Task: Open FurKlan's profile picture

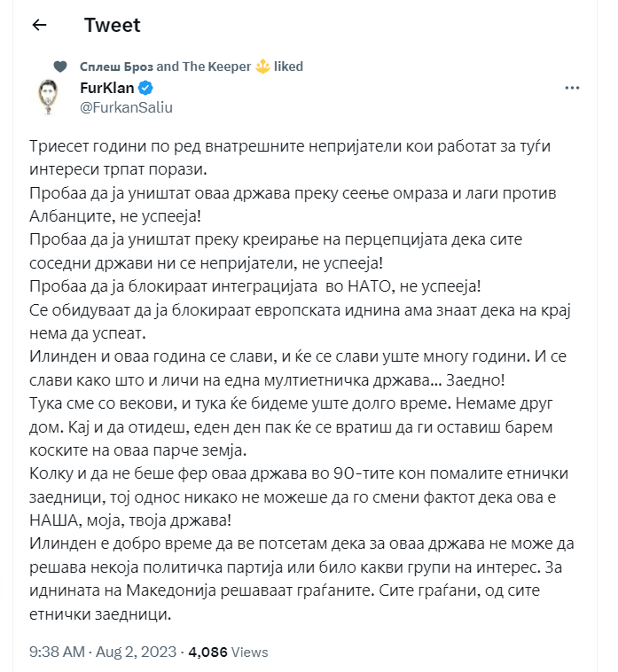Action: pyautogui.click(x=48, y=97)
